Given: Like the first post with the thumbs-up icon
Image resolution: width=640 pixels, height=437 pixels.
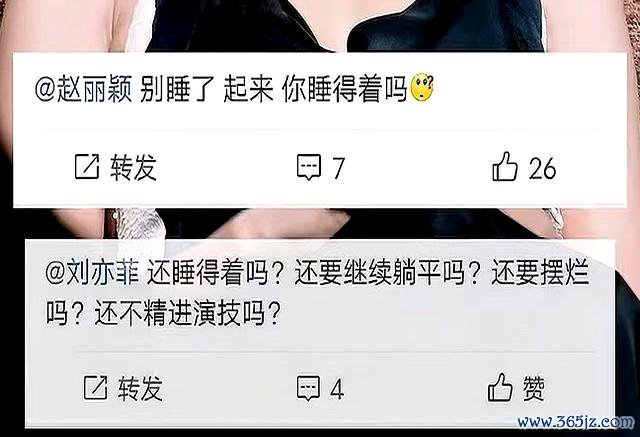Looking at the screenshot, I should (505, 166).
